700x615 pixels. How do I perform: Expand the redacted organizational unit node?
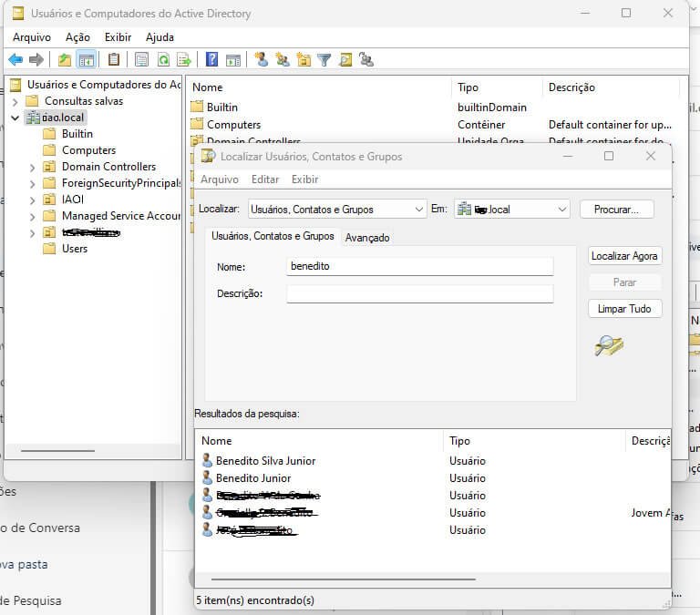pos(32,233)
